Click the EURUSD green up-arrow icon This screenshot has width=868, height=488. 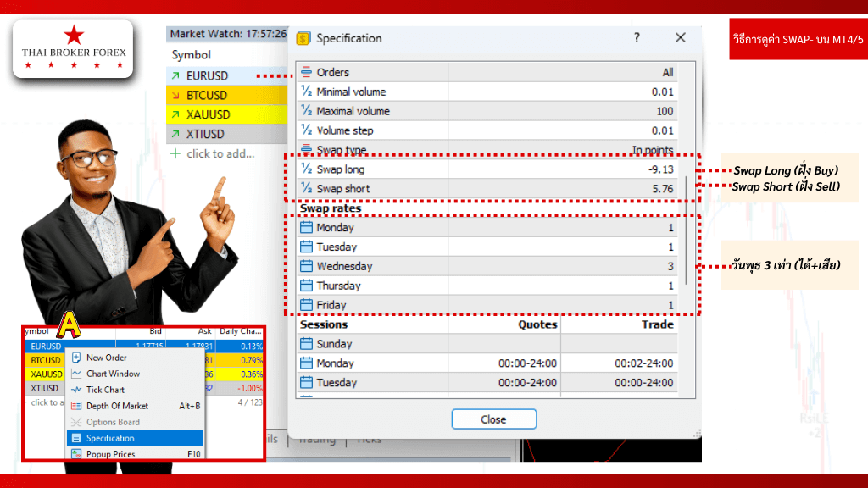click(x=175, y=75)
